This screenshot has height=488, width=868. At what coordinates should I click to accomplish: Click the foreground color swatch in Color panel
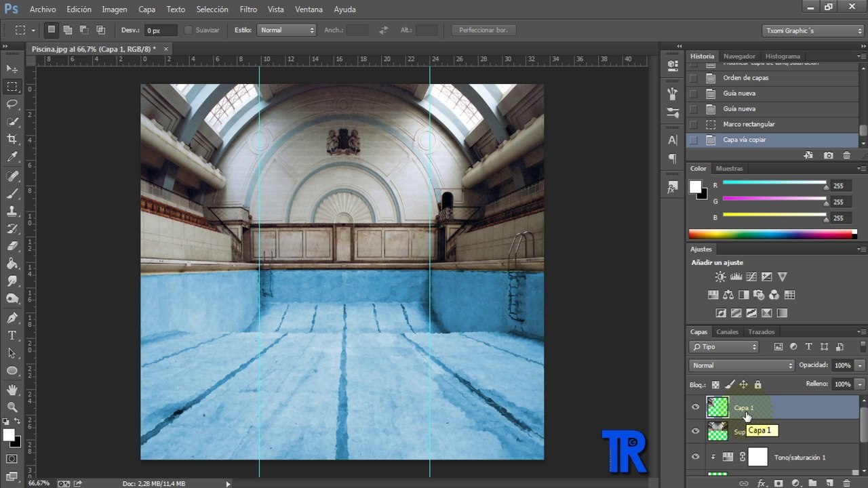pos(695,186)
